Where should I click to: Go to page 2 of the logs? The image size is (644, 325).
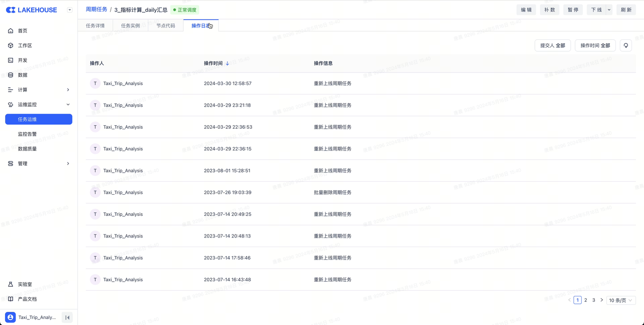pyautogui.click(x=586, y=300)
